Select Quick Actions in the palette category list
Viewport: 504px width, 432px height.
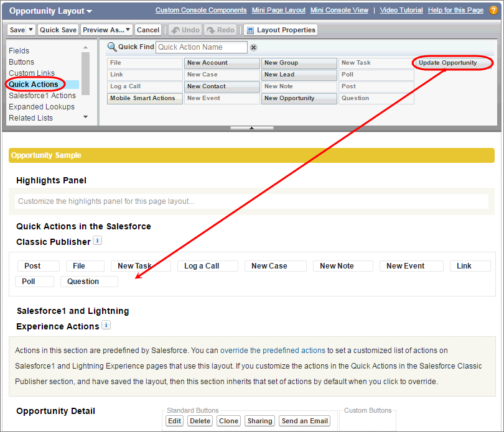point(34,85)
